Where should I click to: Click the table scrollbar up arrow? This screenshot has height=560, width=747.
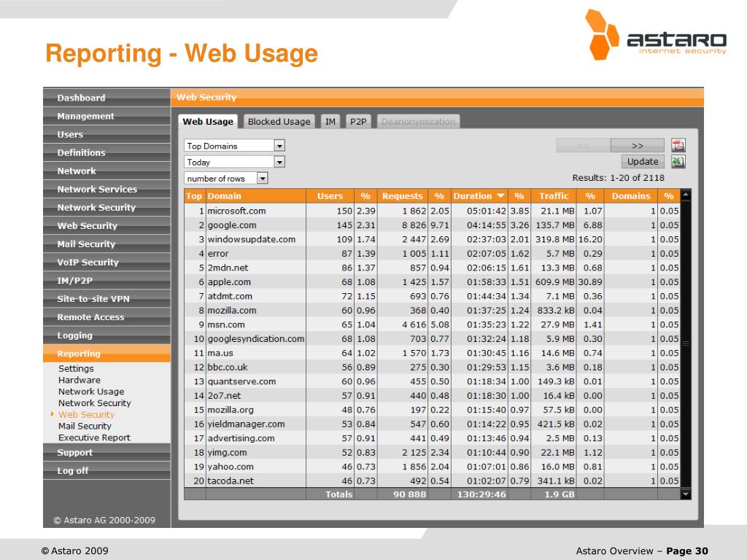click(686, 194)
